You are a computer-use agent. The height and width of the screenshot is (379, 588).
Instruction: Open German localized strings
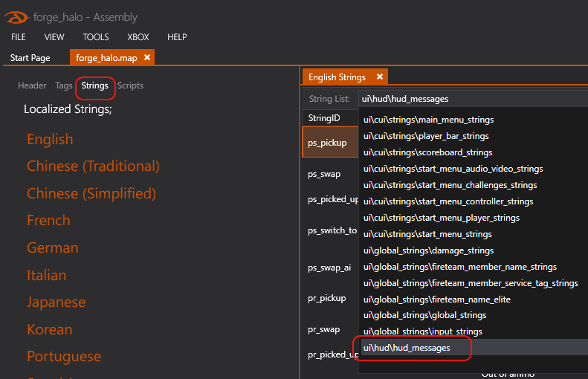pyautogui.click(x=52, y=248)
